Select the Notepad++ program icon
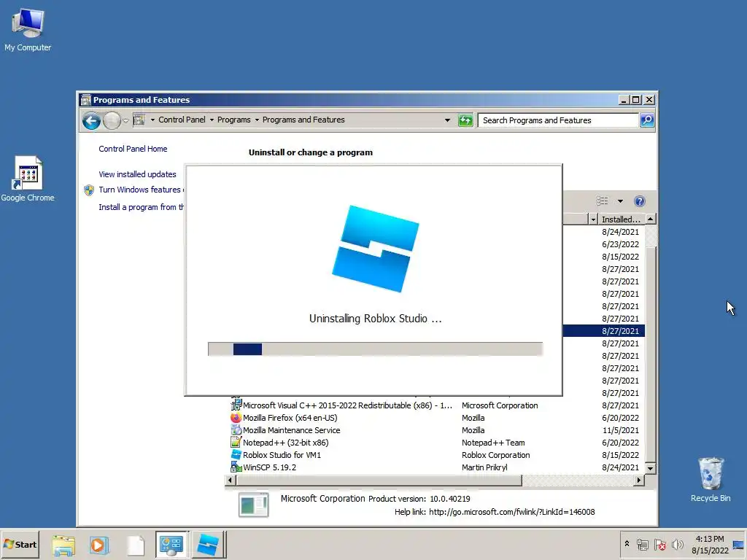Screen dimensions: 747x560 (236, 443)
